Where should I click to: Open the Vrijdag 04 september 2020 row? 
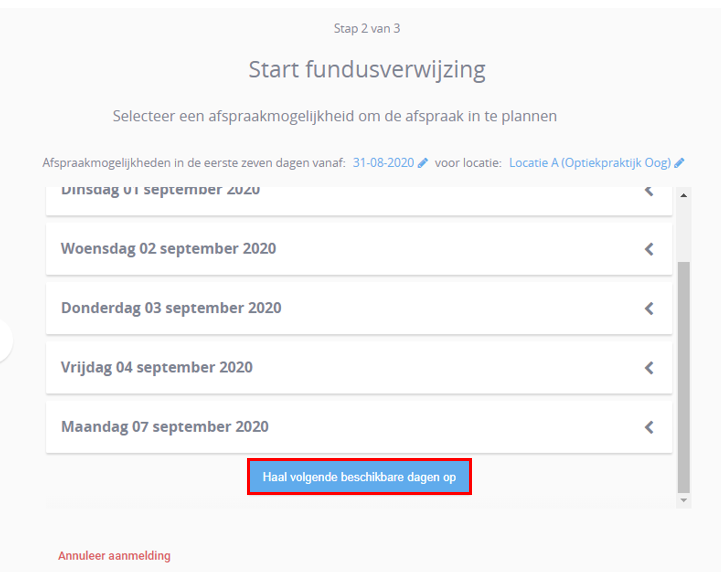pos(359,368)
